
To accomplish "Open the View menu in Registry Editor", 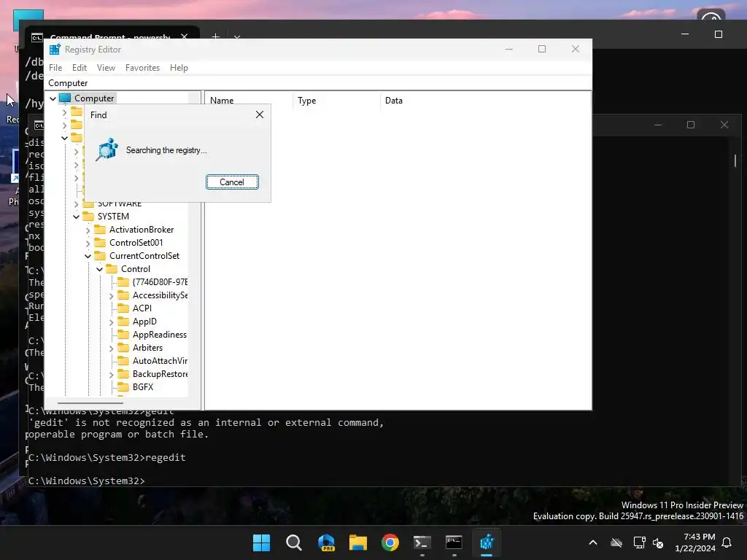I will point(106,68).
